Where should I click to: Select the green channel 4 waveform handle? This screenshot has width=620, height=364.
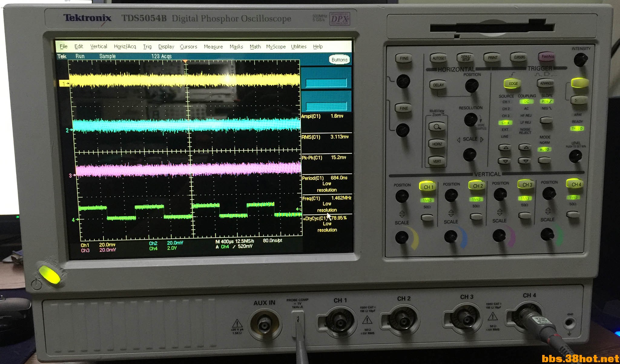point(75,220)
